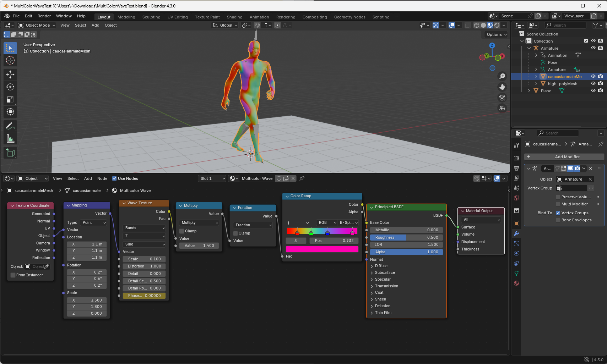The image size is (607, 364).
Task: Open the Physics properties tab
Action: [516, 253]
